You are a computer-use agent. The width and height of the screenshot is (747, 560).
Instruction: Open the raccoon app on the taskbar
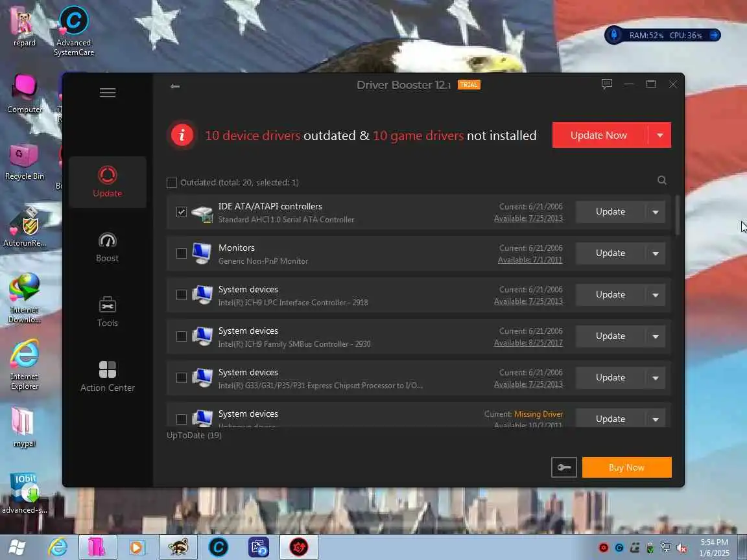[178, 547]
